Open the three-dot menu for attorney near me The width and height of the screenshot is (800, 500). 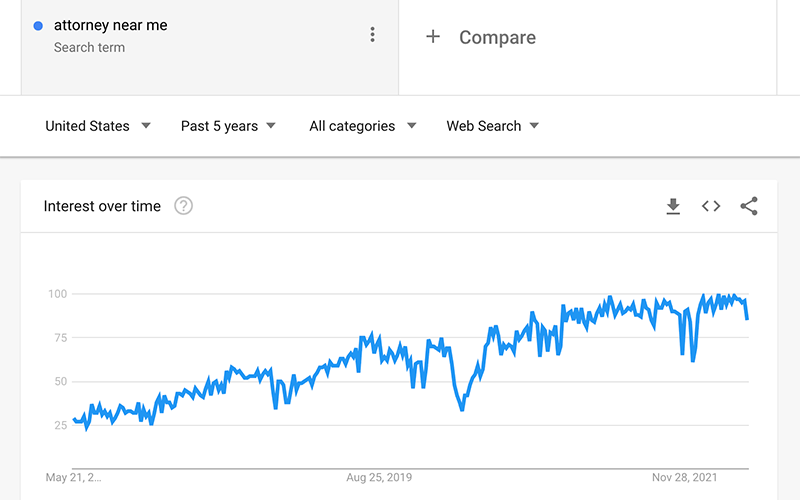[372, 35]
